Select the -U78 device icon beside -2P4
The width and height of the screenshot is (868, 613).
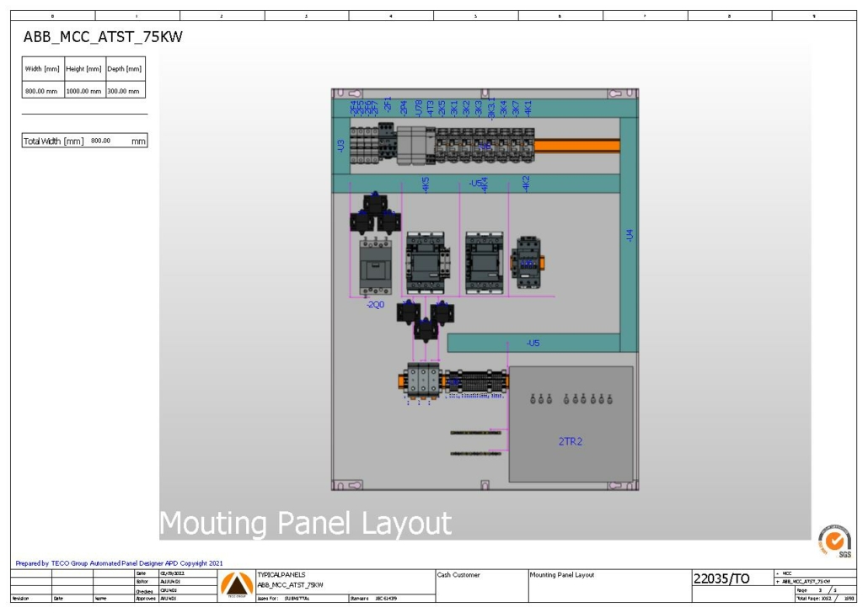(x=417, y=143)
